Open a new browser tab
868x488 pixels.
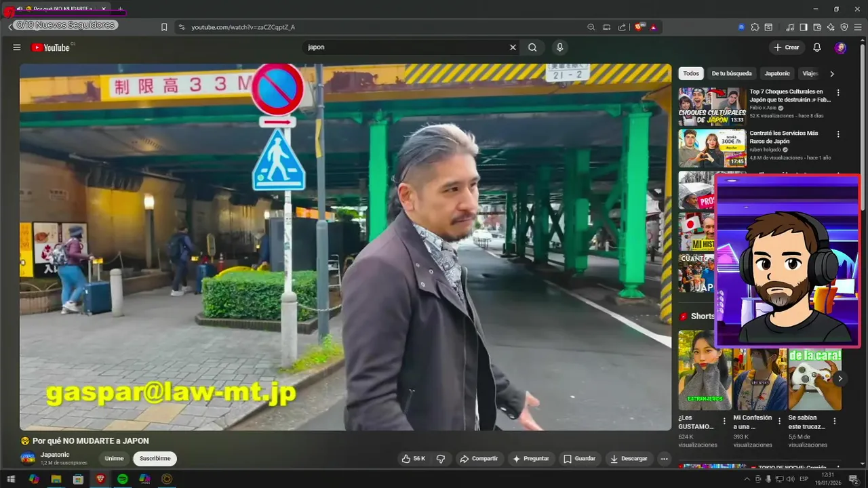pos(121,9)
